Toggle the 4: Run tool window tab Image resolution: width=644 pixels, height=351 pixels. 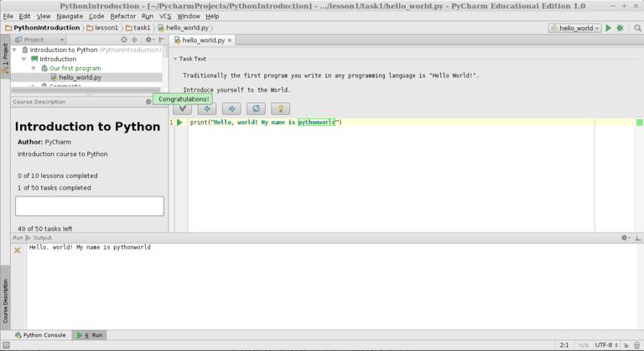coord(90,335)
